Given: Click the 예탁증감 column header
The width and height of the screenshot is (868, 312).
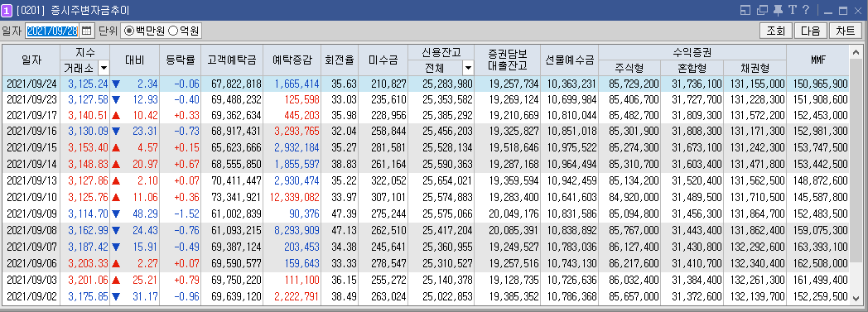Looking at the screenshot, I should pos(292,60).
